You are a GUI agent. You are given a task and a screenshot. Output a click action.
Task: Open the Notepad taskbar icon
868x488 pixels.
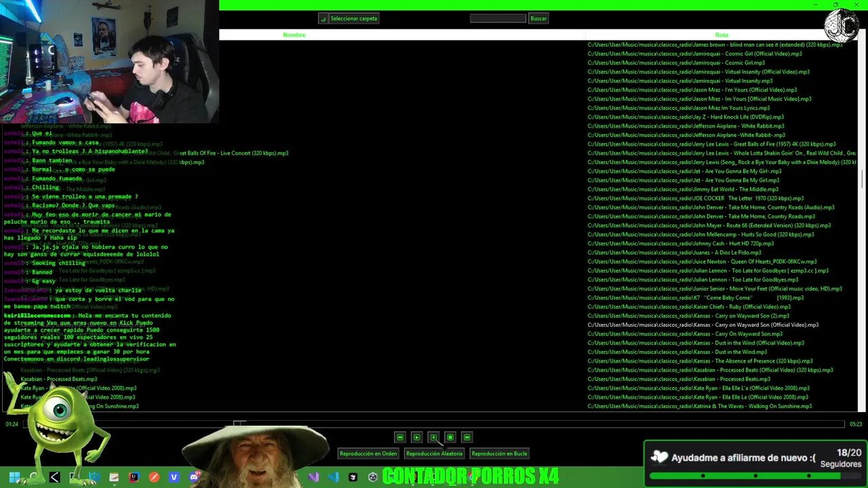pyautogui.click(x=114, y=477)
